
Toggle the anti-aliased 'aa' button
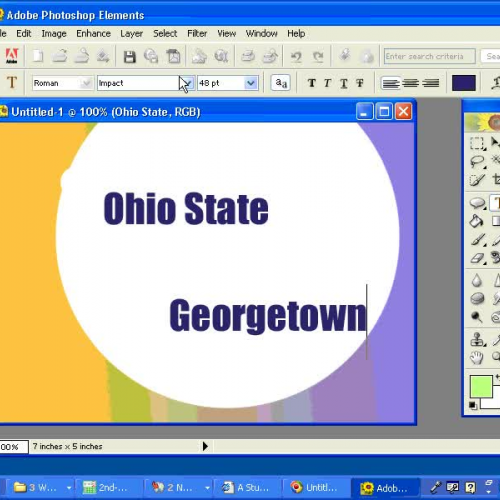coord(281,83)
